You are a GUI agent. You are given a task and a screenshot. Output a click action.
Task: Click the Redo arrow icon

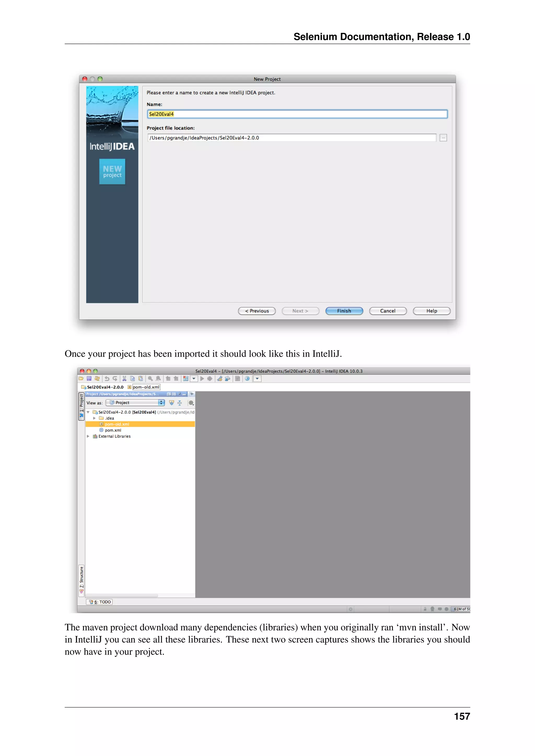(x=115, y=379)
